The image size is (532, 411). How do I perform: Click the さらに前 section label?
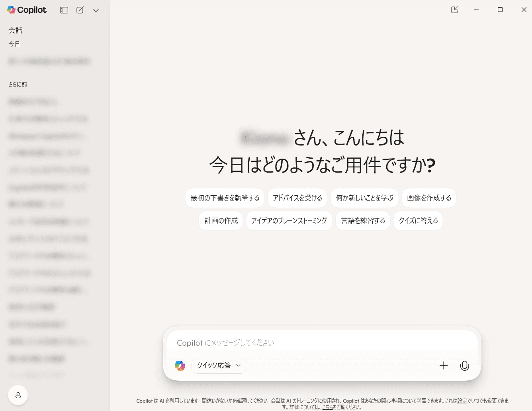18,85
